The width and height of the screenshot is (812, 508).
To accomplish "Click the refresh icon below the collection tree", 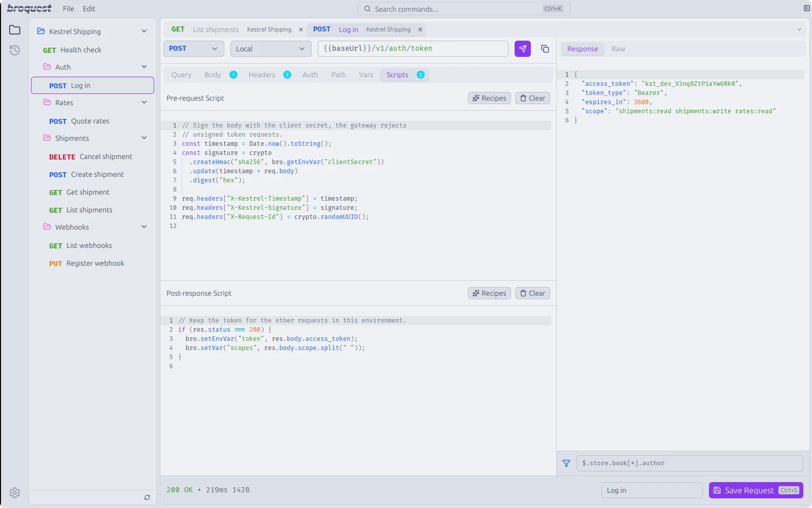I will click(147, 497).
